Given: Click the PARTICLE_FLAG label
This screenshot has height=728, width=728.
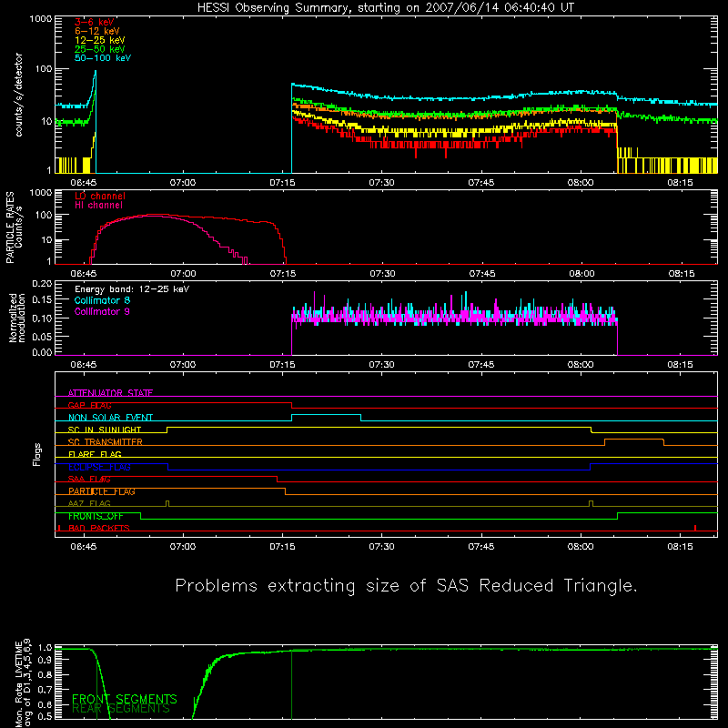Looking at the screenshot, I should [x=102, y=491].
